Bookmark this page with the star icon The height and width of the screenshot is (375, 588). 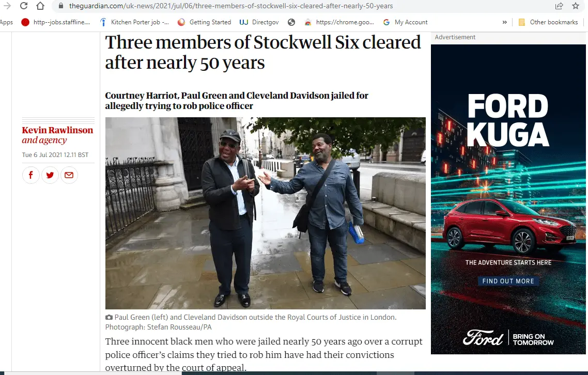[x=576, y=6]
